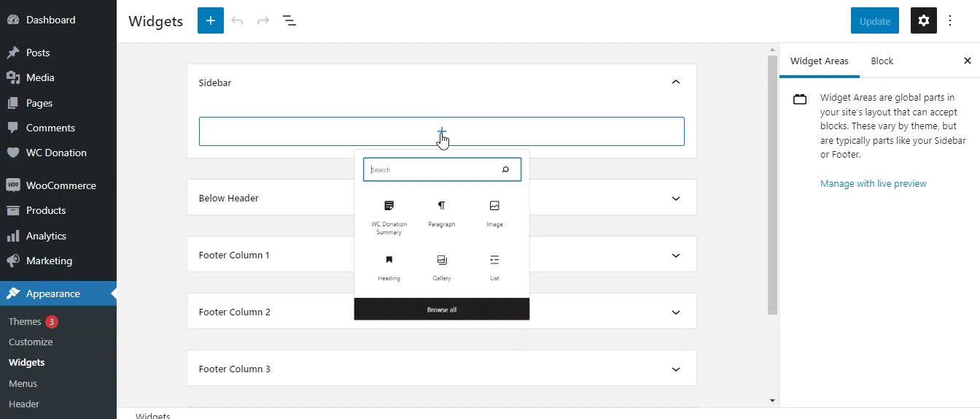This screenshot has height=419, width=980.
Task: Click the Appearance brush icon
Action: [x=13, y=293]
